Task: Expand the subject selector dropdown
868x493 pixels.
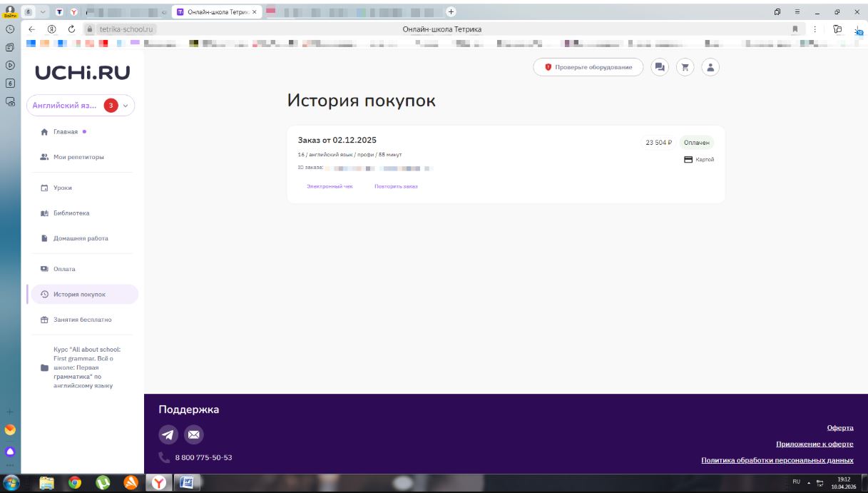Action: point(126,106)
